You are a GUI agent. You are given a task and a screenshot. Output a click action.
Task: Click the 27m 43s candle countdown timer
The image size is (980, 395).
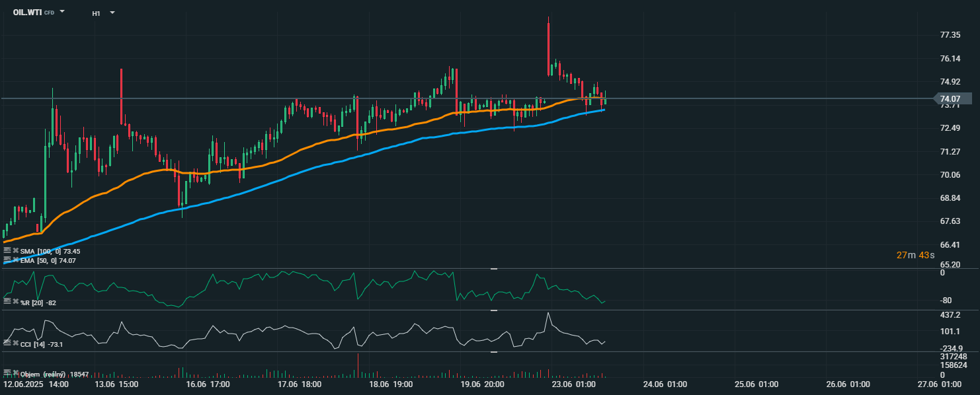click(x=915, y=255)
